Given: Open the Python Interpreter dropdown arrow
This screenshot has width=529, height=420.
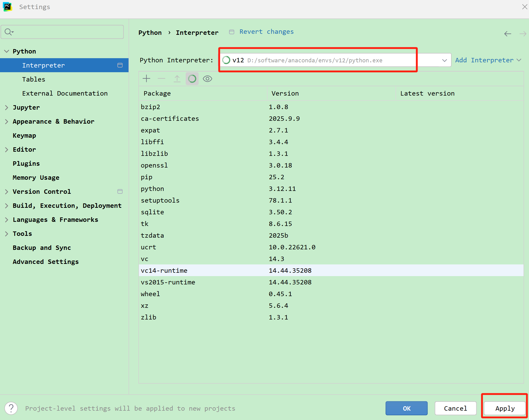Looking at the screenshot, I should pyautogui.click(x=444, y=60).
